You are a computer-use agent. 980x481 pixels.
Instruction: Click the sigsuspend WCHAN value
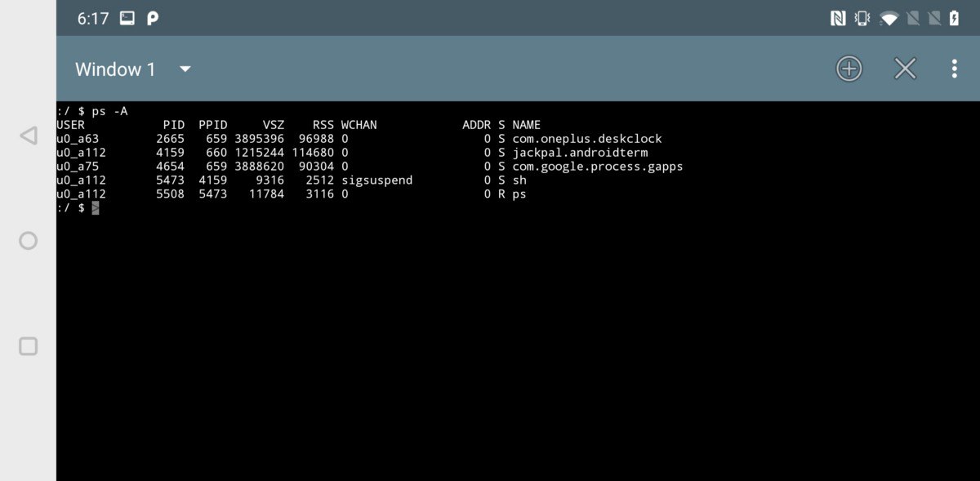pos(376,180)
